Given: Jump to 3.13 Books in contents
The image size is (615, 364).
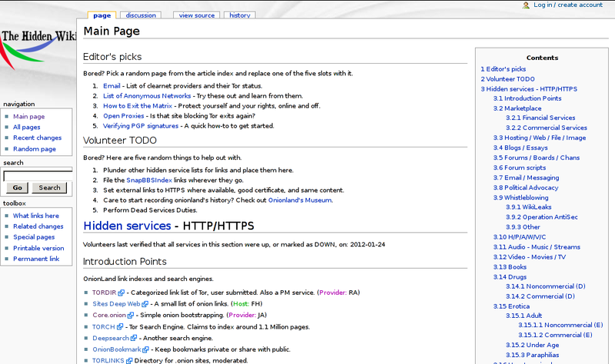Looking at the screenshot, I should (x=510, y=267).
